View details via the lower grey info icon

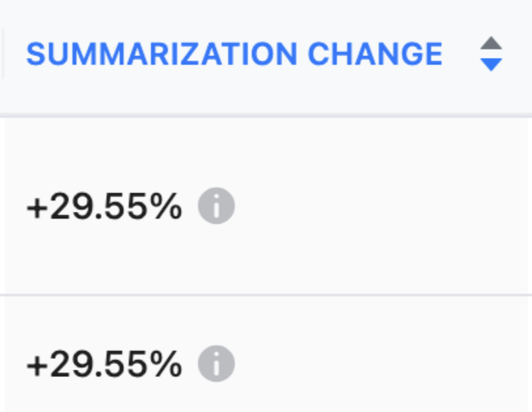216,363
